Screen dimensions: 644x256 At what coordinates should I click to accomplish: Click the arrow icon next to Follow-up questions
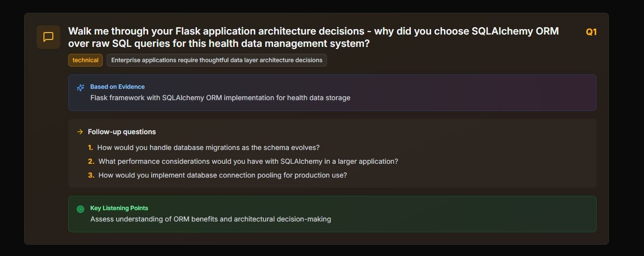coord(80,132)
